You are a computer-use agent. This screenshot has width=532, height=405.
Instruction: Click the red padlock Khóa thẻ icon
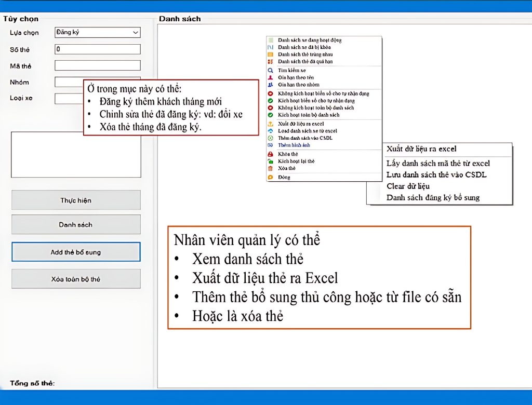[270, 154]
